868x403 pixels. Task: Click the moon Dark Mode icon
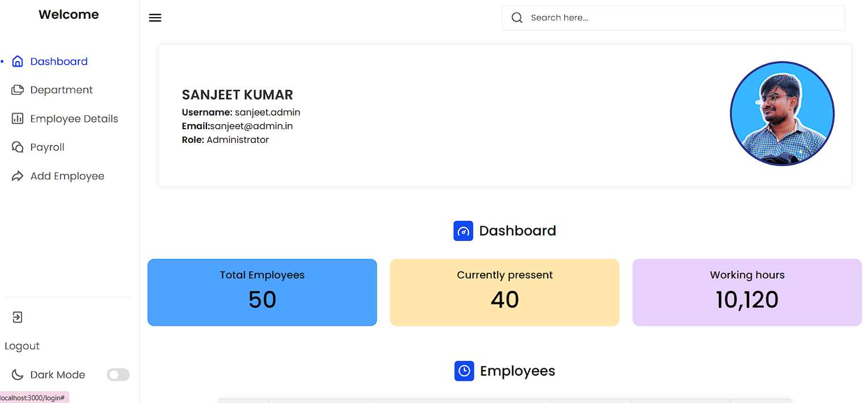[18, 375]
